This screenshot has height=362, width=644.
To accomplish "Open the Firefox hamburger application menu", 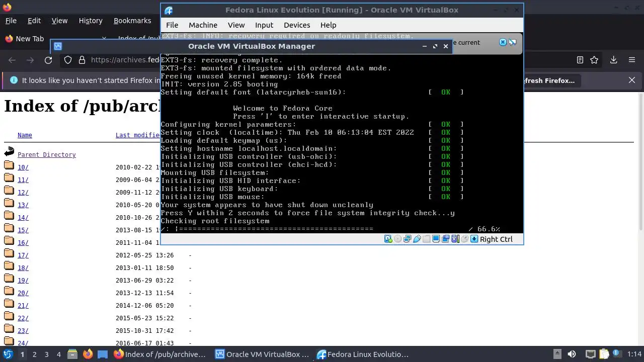I will (x=632, y=60).
